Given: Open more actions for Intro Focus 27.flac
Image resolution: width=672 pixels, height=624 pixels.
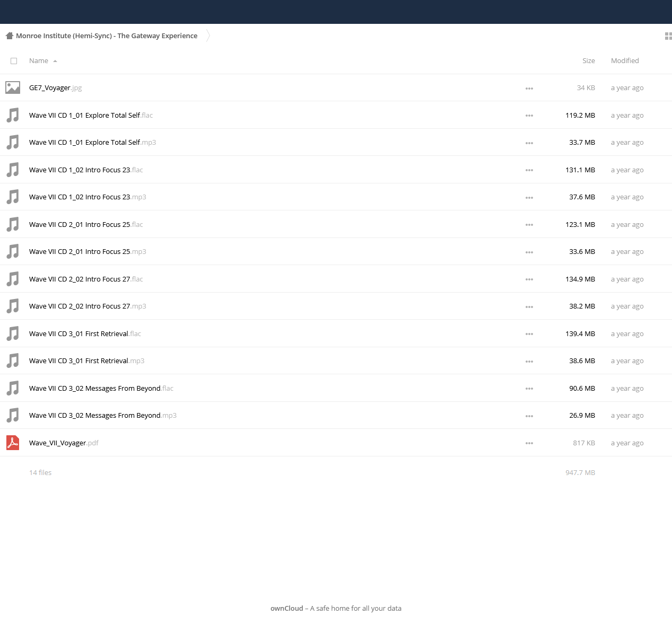Looking at the screenshot, I should 529,279.
